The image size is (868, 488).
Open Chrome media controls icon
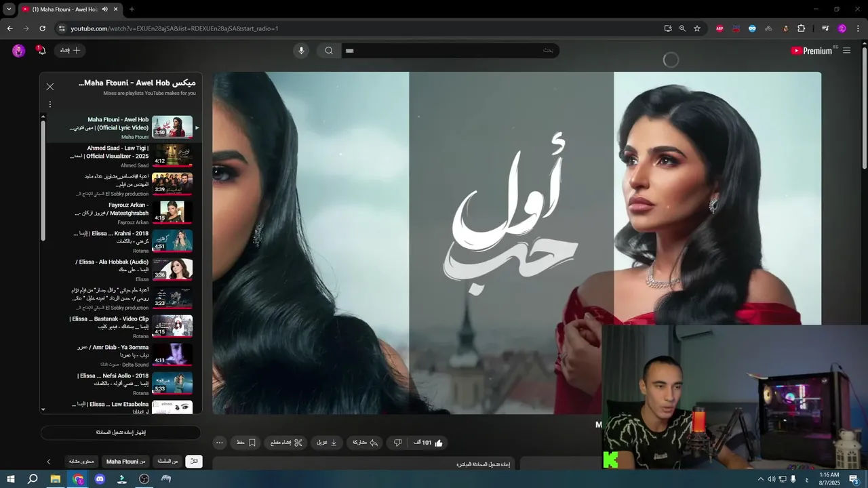(825, 28)
